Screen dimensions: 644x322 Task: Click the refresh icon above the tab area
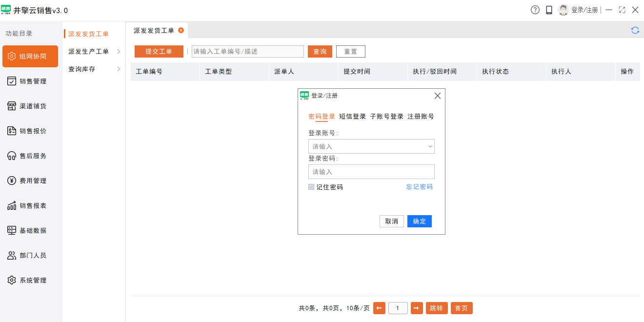(635, 30)
